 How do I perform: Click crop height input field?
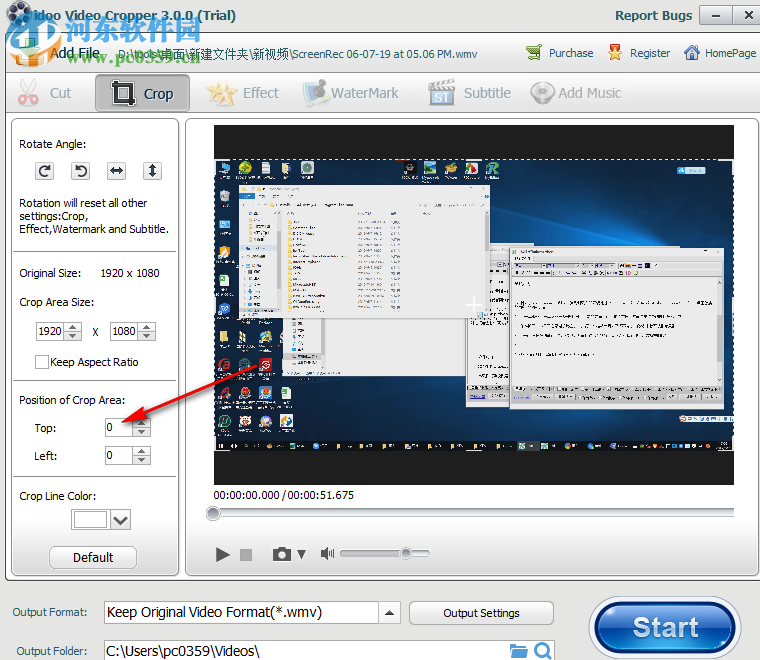[x=124, y=331]
